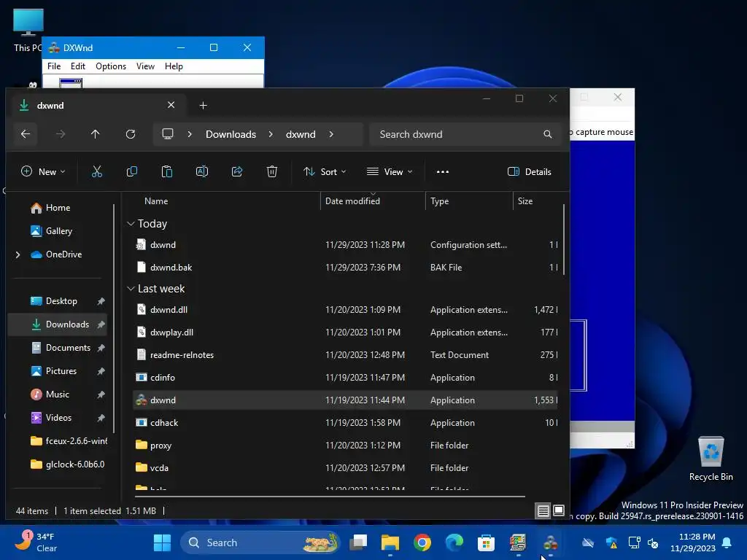Close the dxwnd Explorer tab
The height and width of the screenshot is (560, 747).
171,105
